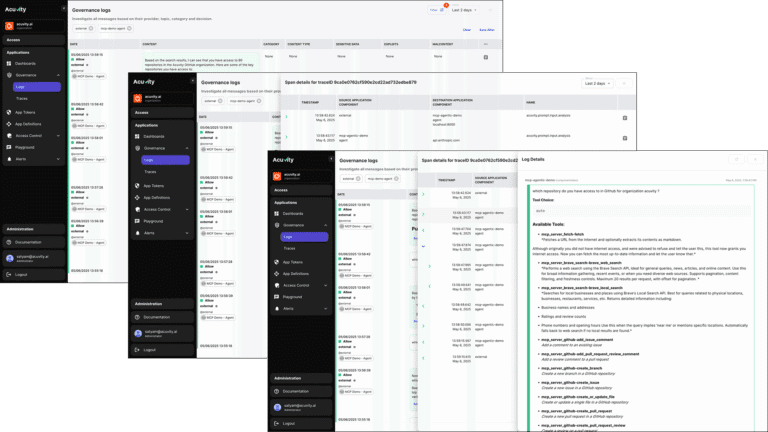Click the column options icon in top-left table header
The height and width of the screenshot is (432, 768).
486,44
